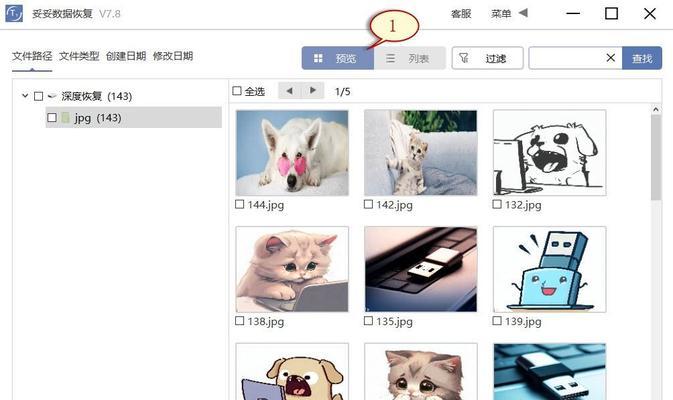Image resolution: width=673 pixels, height=400 pixels.
Task: Open 142.jpg kitten thumbnail
Action: coord(421,153)
